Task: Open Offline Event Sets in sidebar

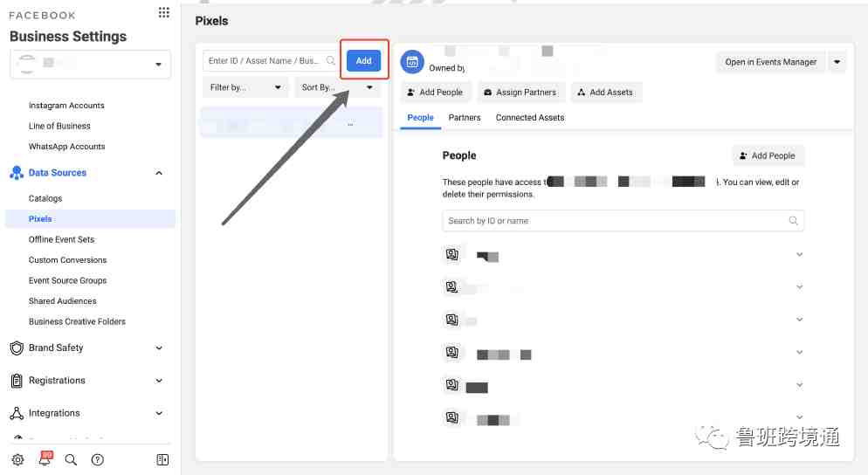Action: pyautogui.click(x=61, y=239)
